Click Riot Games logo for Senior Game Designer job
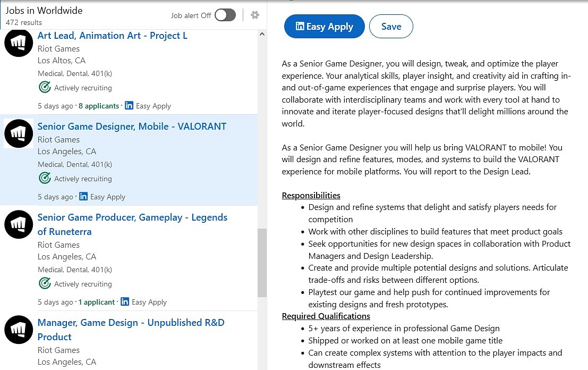This screenshot has height=370, width=588. pyautogui.click(x=19, y=133)
